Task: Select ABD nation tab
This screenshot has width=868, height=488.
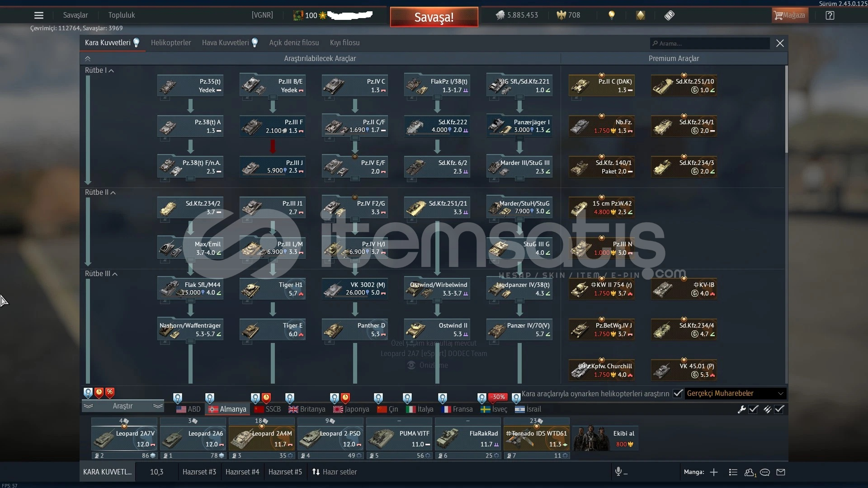Action: (x=189, y=409)
